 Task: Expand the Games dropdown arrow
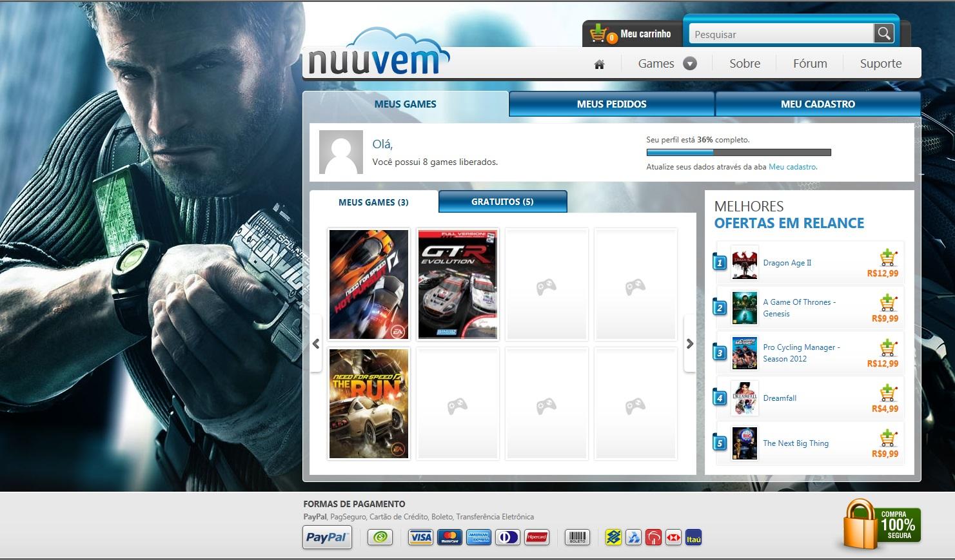click(690, 64)
